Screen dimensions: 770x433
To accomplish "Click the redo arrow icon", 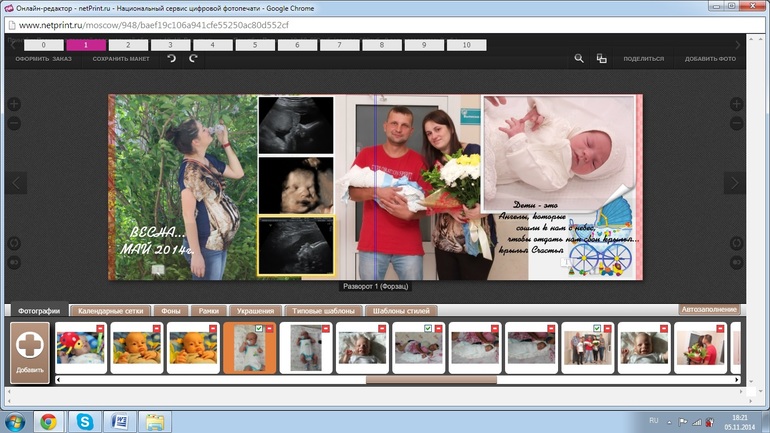I will click(x=193, y=59).
